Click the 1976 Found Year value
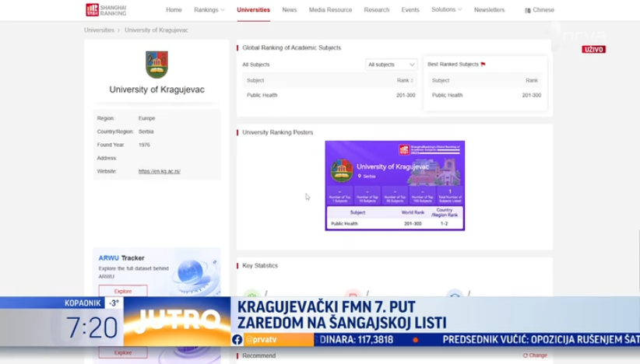 pyautogui.click(x=144, y=145)
